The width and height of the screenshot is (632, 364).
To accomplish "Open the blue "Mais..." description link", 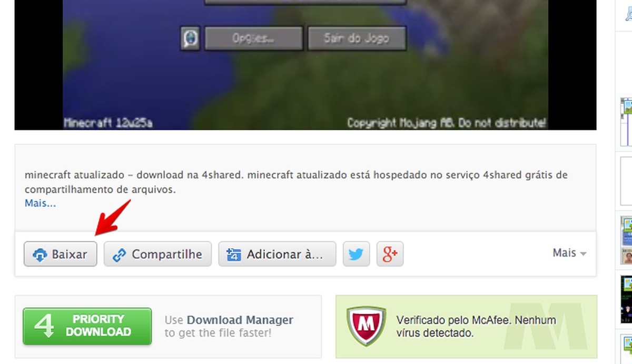I will (40, 203).
